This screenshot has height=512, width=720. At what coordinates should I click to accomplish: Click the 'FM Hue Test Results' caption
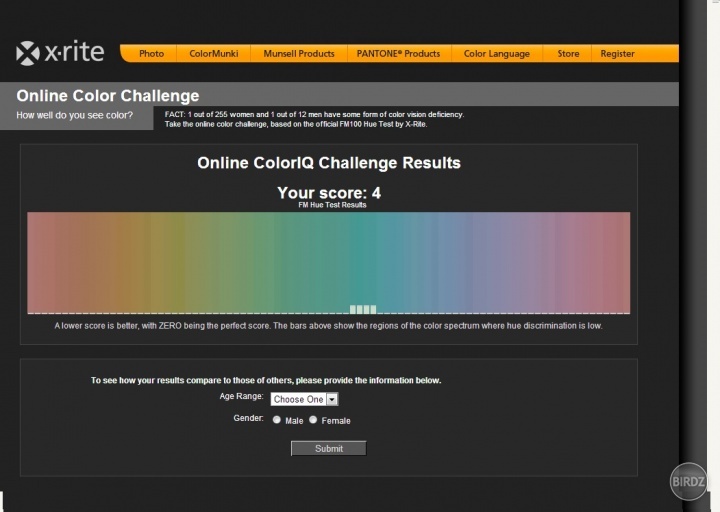click(x=332, y=205)
